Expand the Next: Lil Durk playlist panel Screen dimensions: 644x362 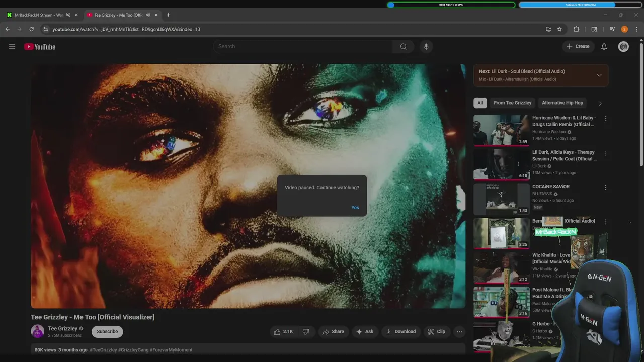(599, 75)
